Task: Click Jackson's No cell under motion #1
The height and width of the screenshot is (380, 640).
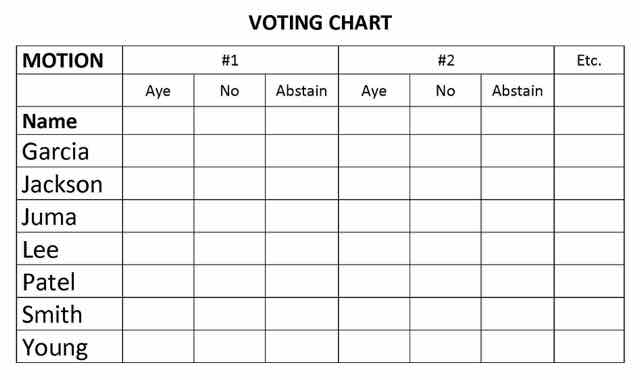Action: [229, 183]
